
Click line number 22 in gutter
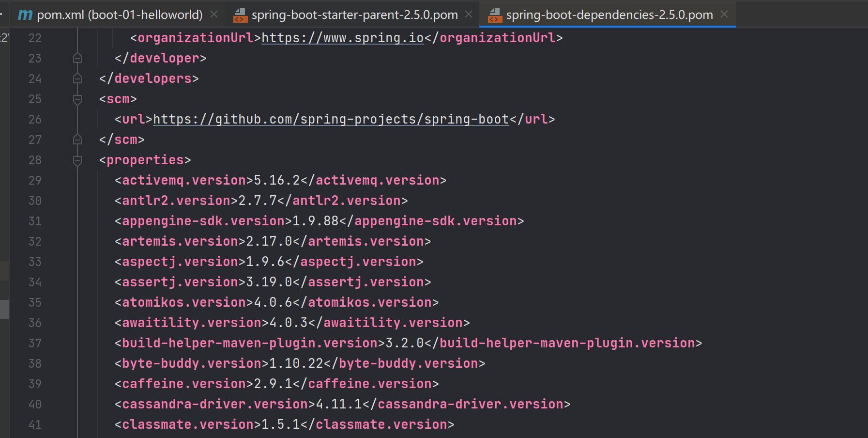pos(35,38)
